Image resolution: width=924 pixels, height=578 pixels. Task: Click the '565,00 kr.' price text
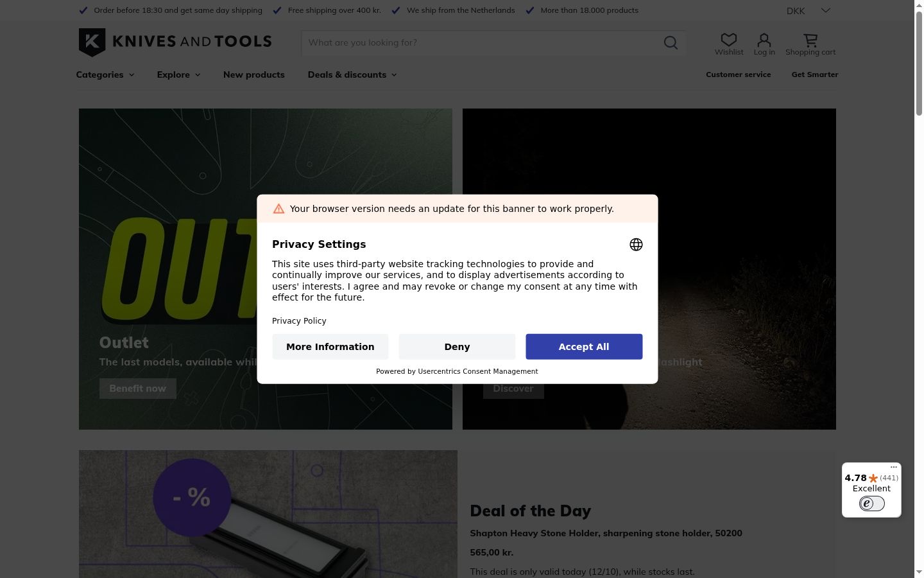pos(492,552)
